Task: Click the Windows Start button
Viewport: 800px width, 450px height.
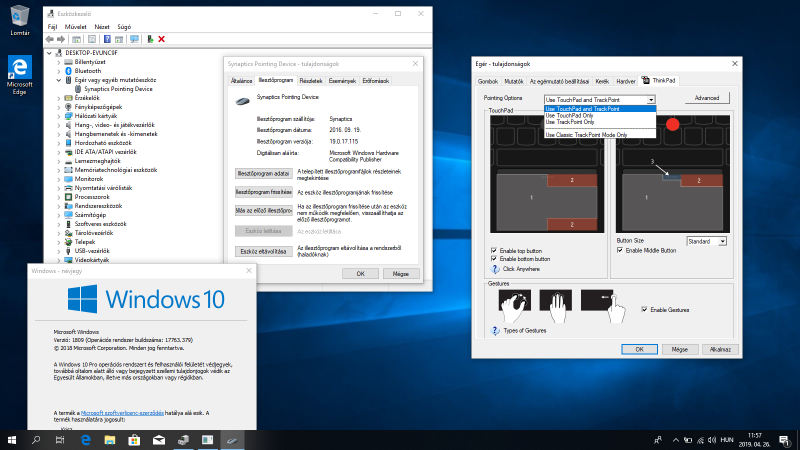Action: 12,440
